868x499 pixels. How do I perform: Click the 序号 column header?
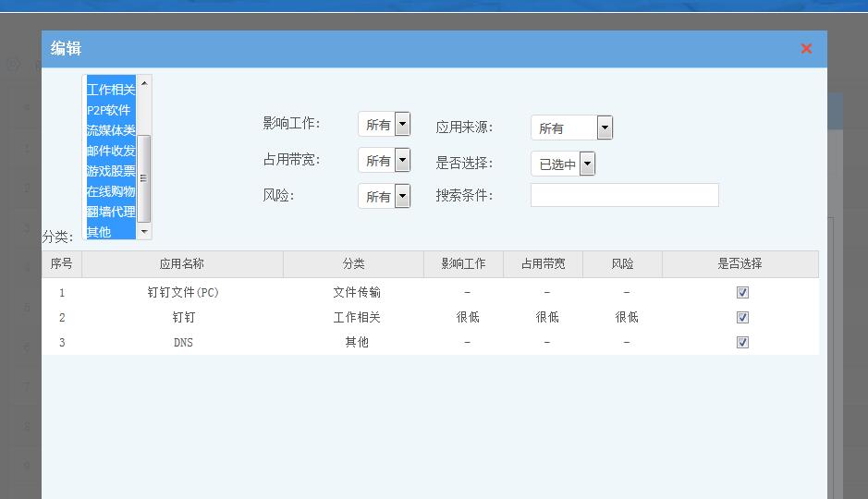61,264
